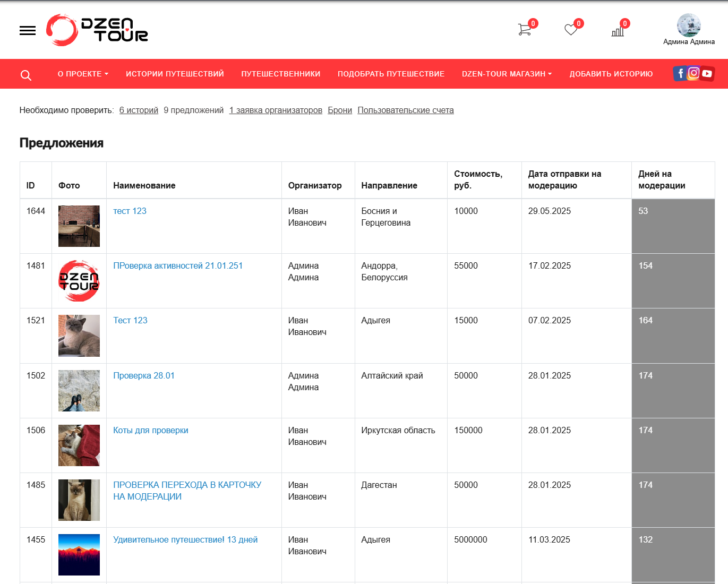Go to ИСТОРИИ ПУТЕШЕСТВИЙ

(x=175, y=74)
